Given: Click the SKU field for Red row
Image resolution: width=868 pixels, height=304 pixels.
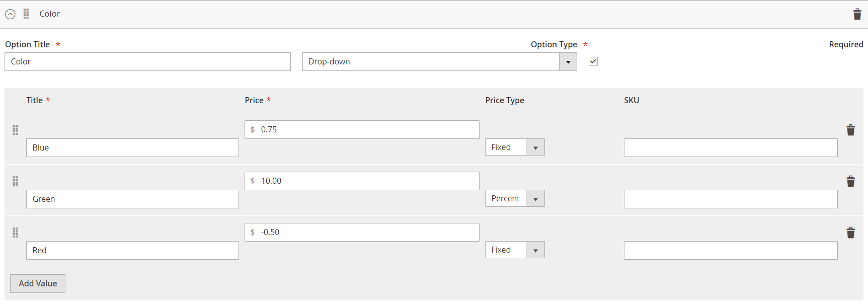Looking at the screenshot, I should point(730,251).
